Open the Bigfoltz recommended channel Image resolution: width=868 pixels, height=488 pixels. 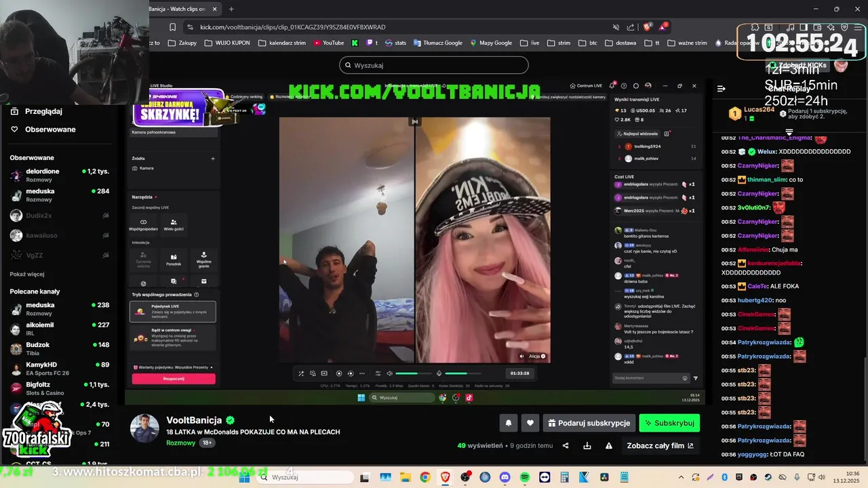click(60, 388)
